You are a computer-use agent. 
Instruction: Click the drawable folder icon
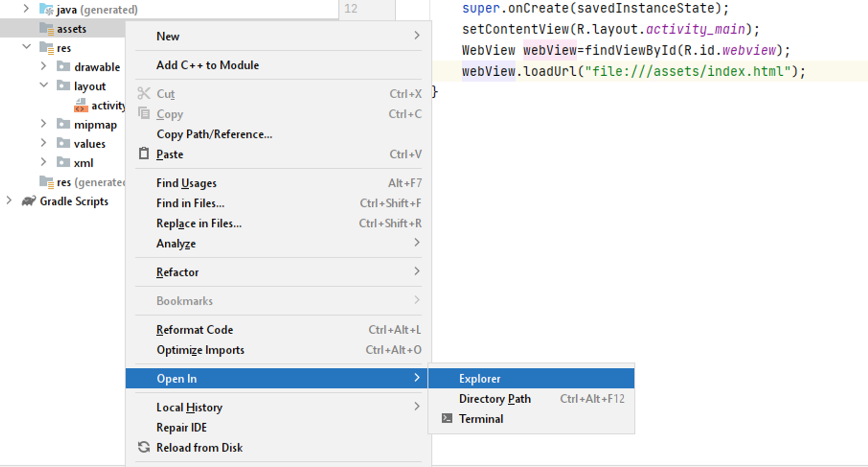63,67
